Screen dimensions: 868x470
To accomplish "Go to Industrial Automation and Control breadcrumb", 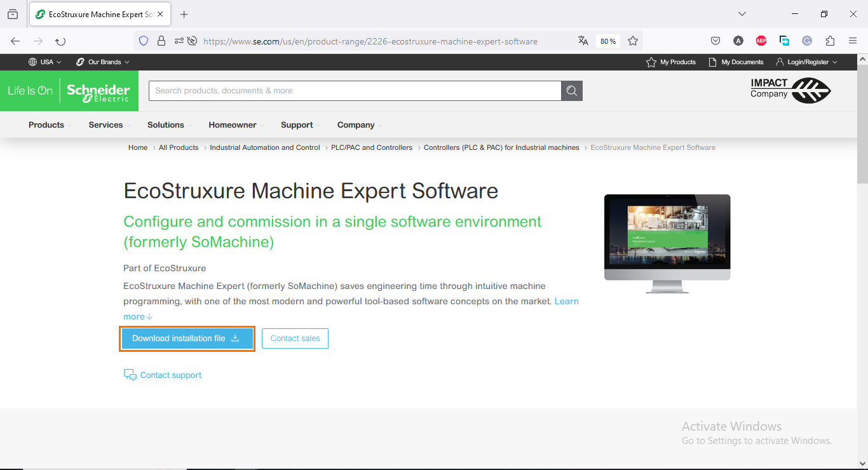I will pos(265,147).
